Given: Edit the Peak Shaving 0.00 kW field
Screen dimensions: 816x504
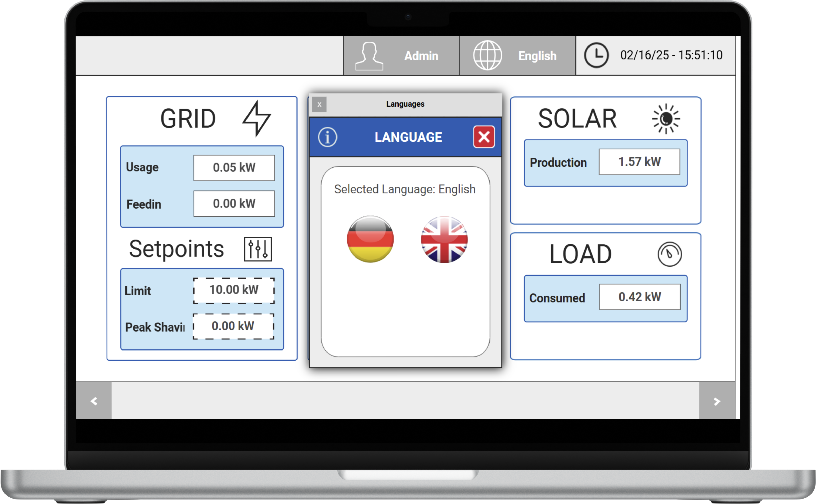Looking at the screenshot, I should click(233, 326).
